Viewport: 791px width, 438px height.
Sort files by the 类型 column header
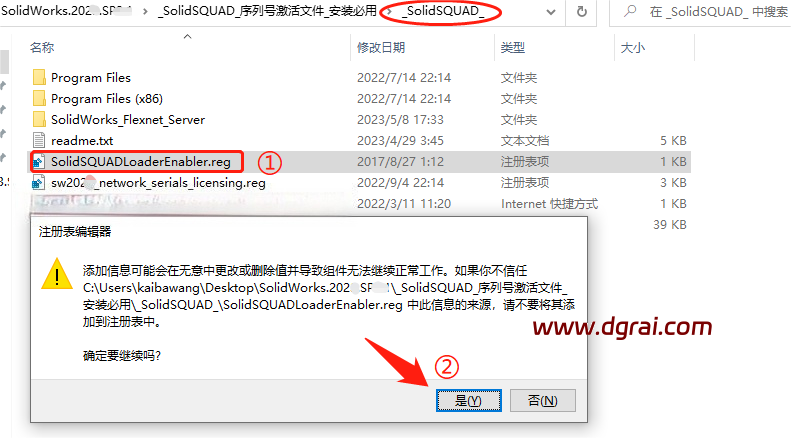pos(513,47)
